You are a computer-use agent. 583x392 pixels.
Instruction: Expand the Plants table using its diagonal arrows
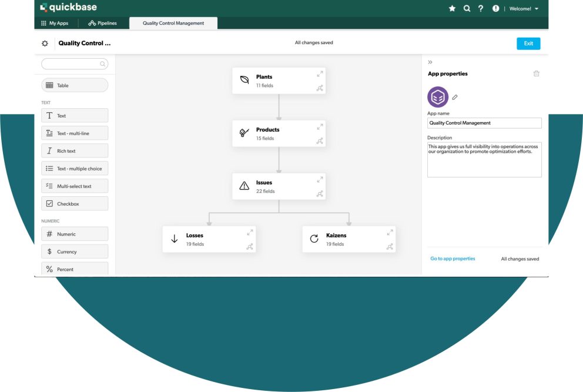click(x=320, y=74)
